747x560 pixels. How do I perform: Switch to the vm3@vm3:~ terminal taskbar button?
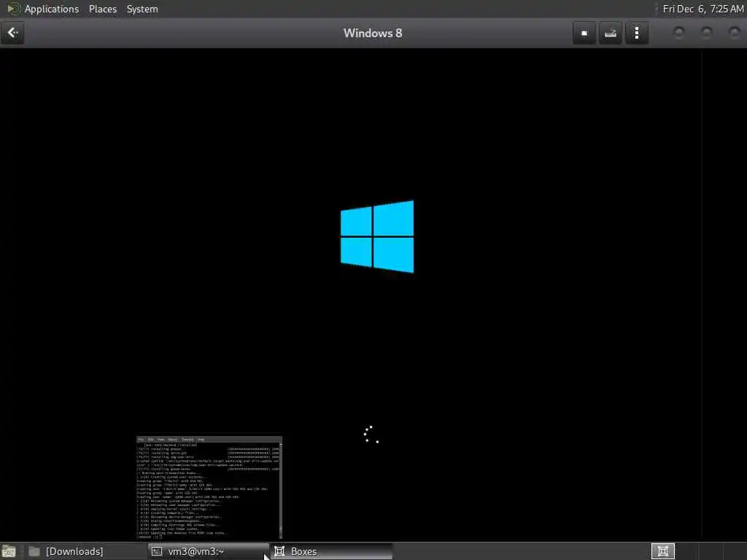click(208, 551)
